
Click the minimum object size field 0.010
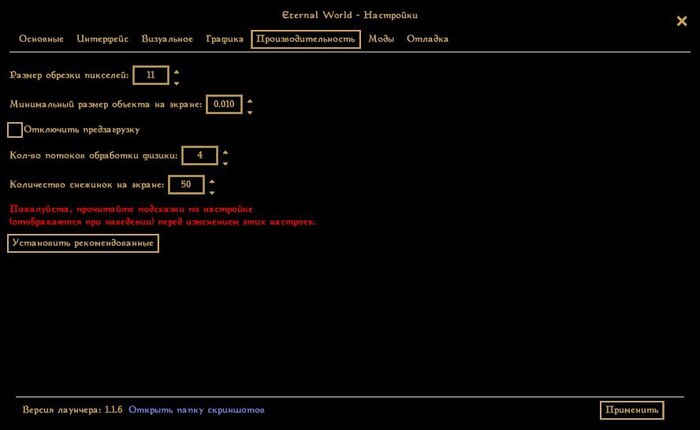point(224,104)
